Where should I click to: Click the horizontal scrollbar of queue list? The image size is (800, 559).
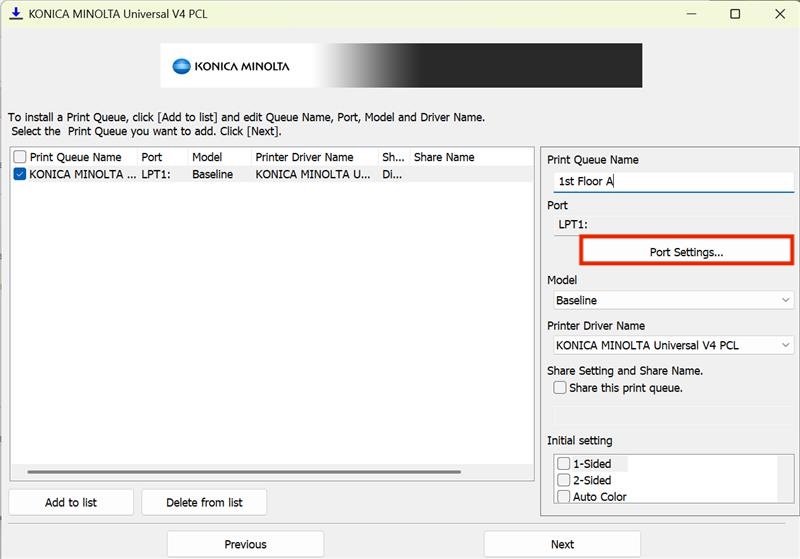click(244, 472)
